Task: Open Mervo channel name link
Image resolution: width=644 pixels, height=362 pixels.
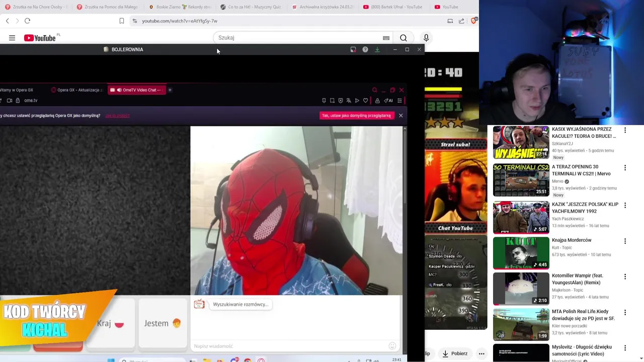Action: (557, 182)
